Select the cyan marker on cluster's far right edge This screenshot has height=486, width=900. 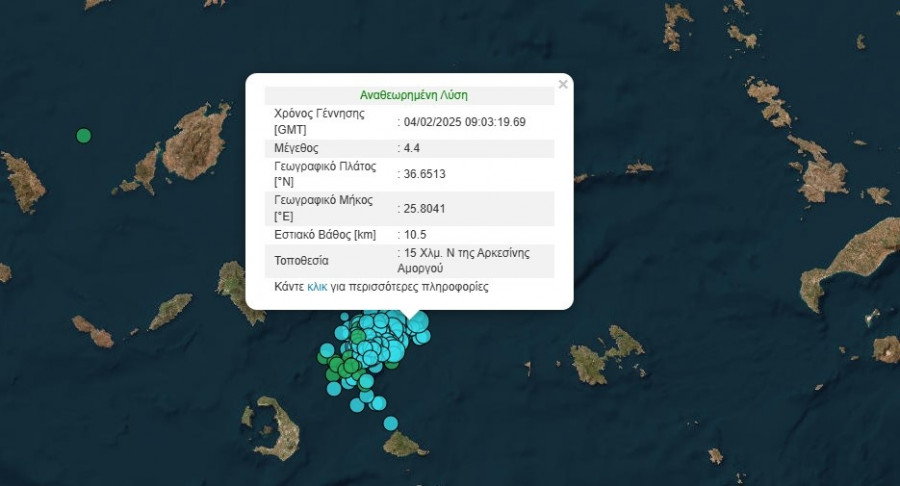point(424,337)
